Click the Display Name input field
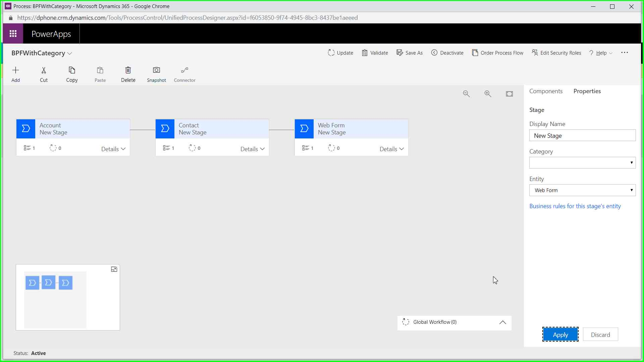This screenshot has height=362, width=644. click(582, 136)
